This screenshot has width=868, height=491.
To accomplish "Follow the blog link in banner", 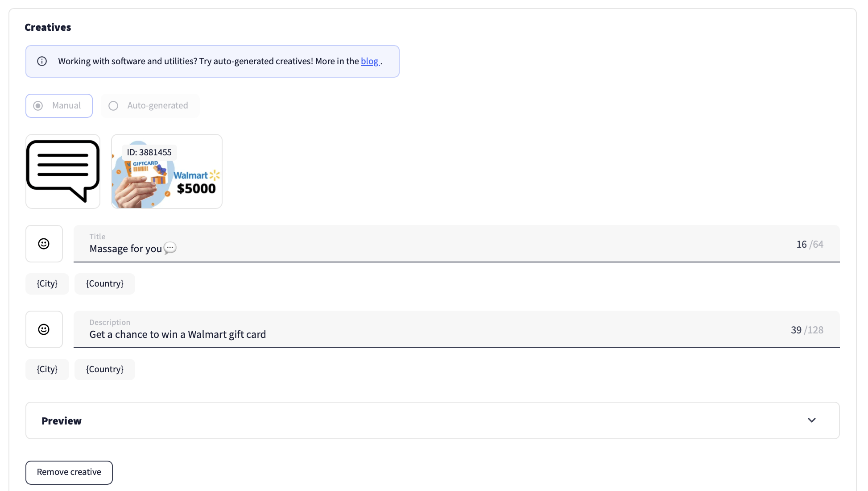I will [370, 61].
